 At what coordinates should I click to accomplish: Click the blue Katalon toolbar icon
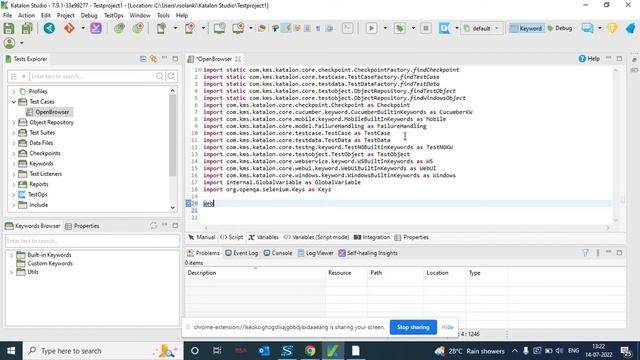pyautogui.click(x=444, y=28)
